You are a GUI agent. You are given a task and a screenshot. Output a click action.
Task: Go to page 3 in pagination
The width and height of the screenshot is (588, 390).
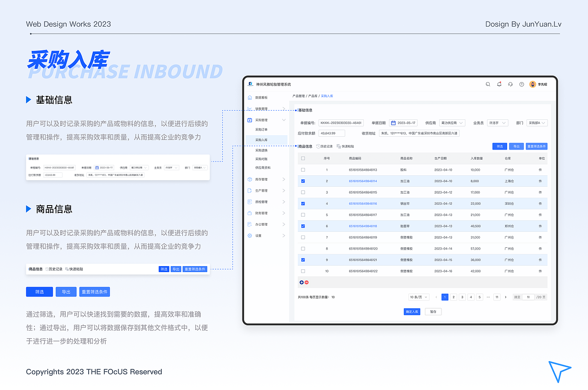click(462, 297)
